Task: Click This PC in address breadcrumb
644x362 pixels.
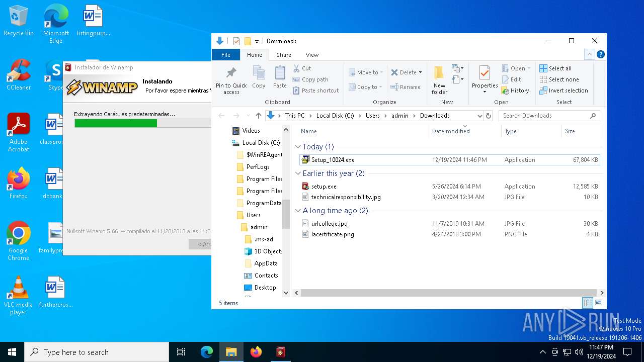Action: click(x=295, y=116)
